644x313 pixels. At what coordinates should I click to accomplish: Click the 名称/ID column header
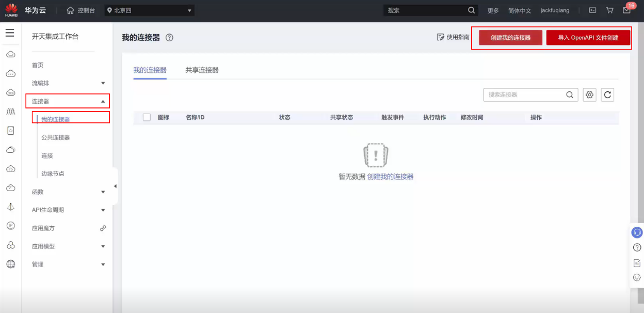195,117
